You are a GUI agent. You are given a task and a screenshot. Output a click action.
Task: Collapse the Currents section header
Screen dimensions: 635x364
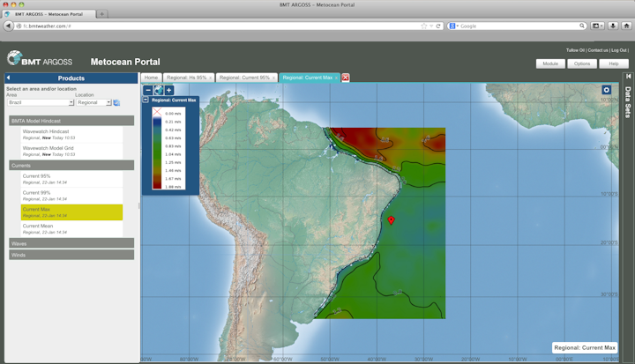point(71,165)
